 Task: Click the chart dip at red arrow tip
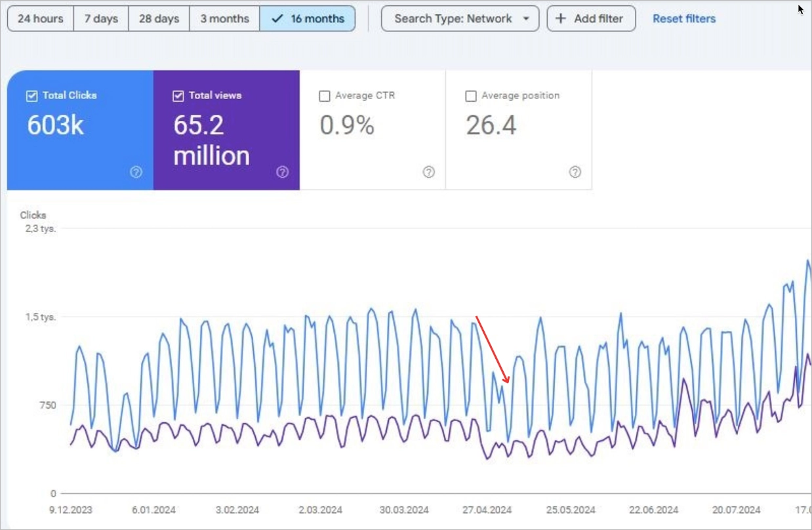(x=508, y=383)
